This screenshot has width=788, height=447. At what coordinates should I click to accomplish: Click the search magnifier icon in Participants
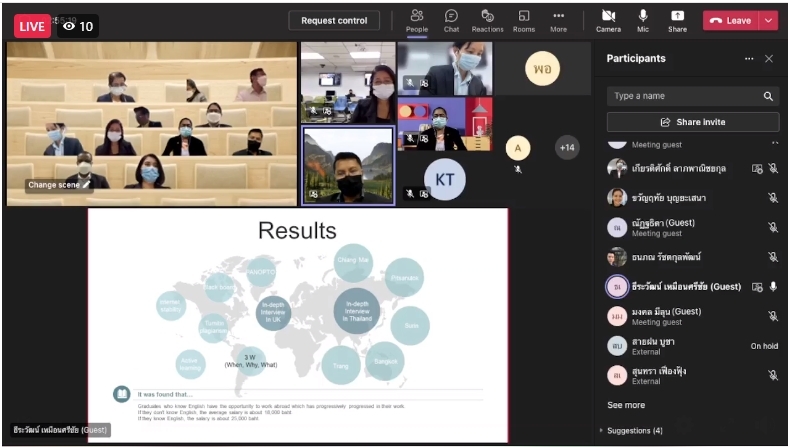(768, 96)
